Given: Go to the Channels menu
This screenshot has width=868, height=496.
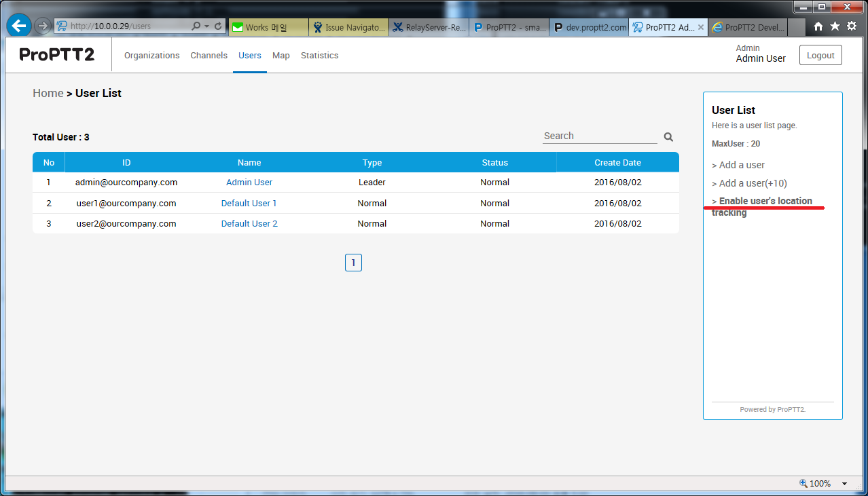Looking at the screenshot, I should pos(209,56).
